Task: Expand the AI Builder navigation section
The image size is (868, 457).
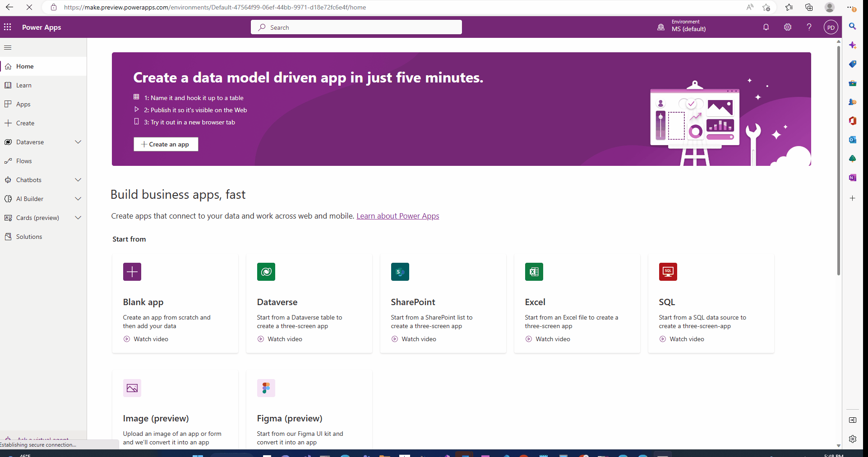Action: click(x=78, y=198)
